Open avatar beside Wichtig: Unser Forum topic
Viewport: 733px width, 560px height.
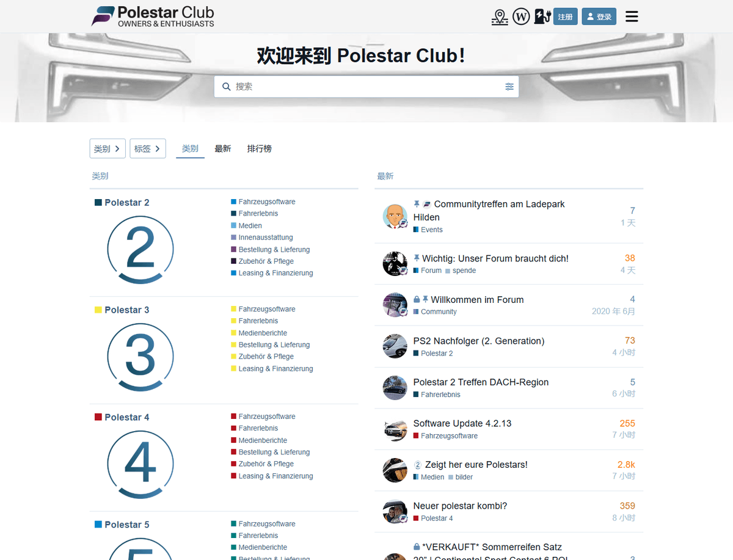pyautogui.click(x=395, y=264)
